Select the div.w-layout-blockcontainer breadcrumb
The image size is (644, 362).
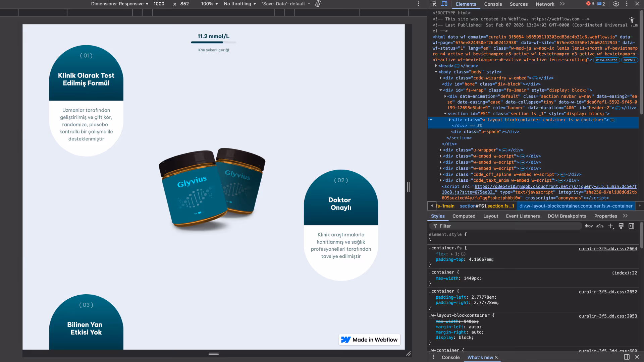576,206
